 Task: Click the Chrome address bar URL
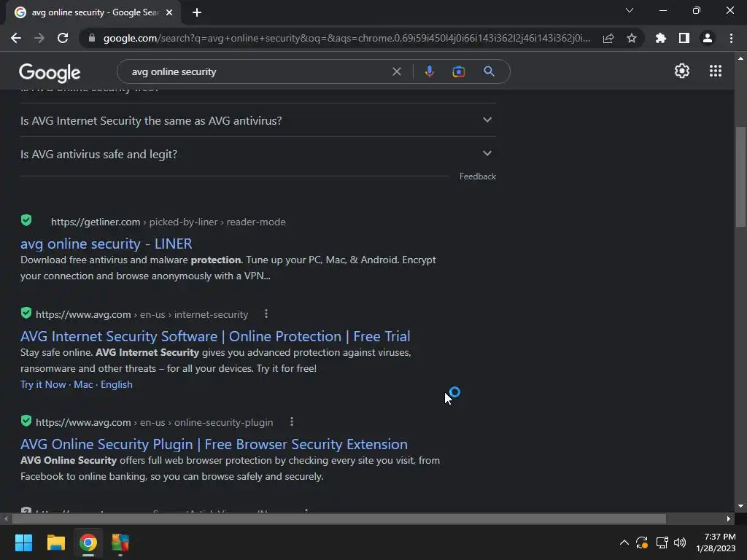(x=347, y=38)
